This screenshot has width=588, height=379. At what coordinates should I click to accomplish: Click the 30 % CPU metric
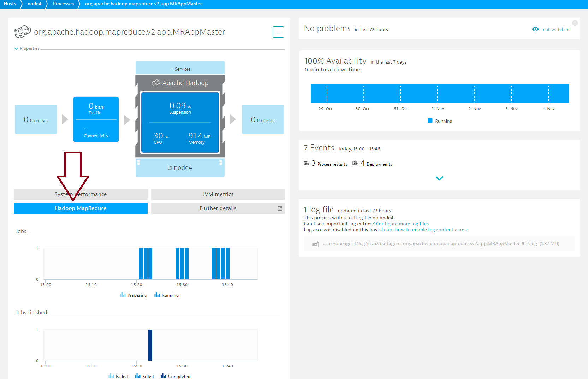[161, 138]
